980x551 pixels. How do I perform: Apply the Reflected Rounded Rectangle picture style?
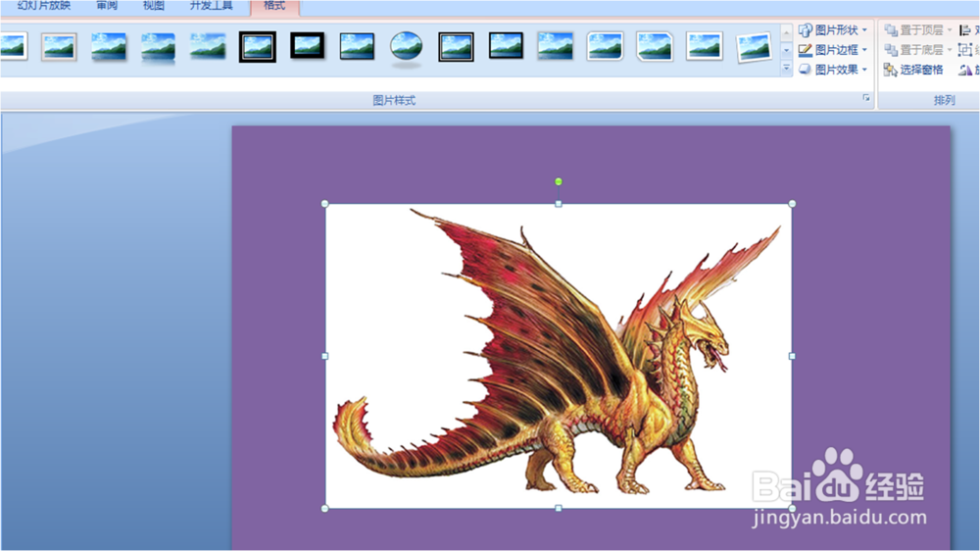point(158,48)
